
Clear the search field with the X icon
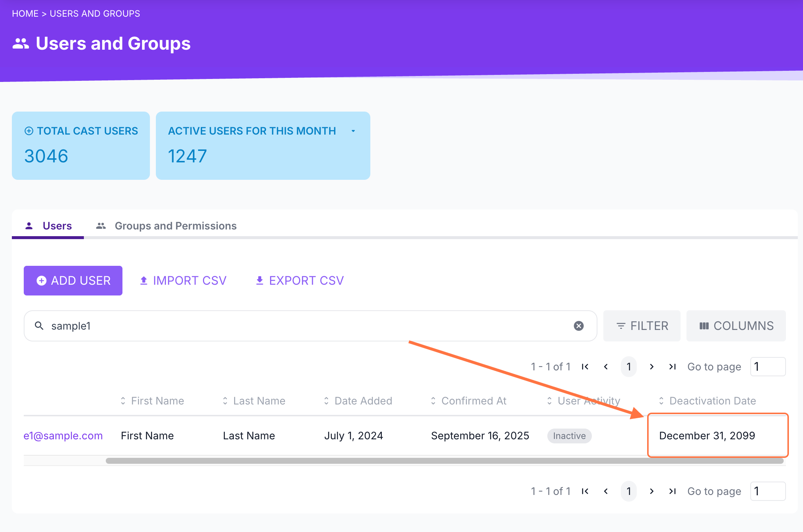tap(579, 326)
